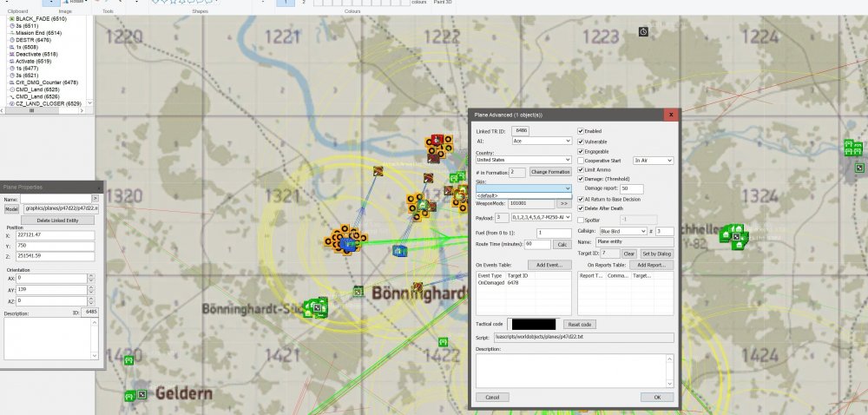Toggle the Enabled checkbox

click(581, 131)
